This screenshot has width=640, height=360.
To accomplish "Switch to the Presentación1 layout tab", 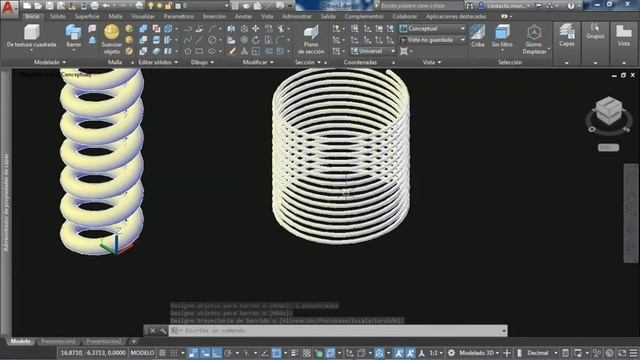I will click(x=58, y=341).
